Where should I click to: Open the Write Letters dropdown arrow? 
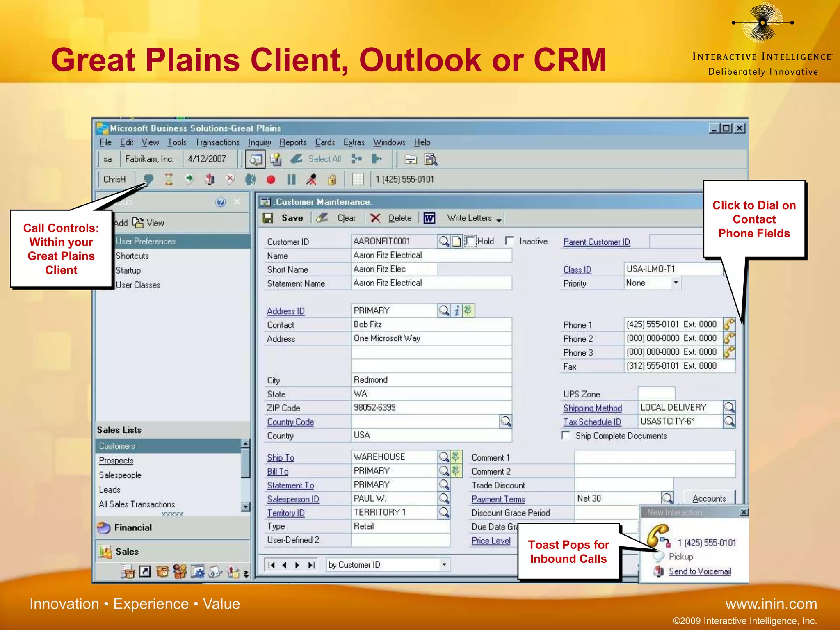[x=499, y=220]
